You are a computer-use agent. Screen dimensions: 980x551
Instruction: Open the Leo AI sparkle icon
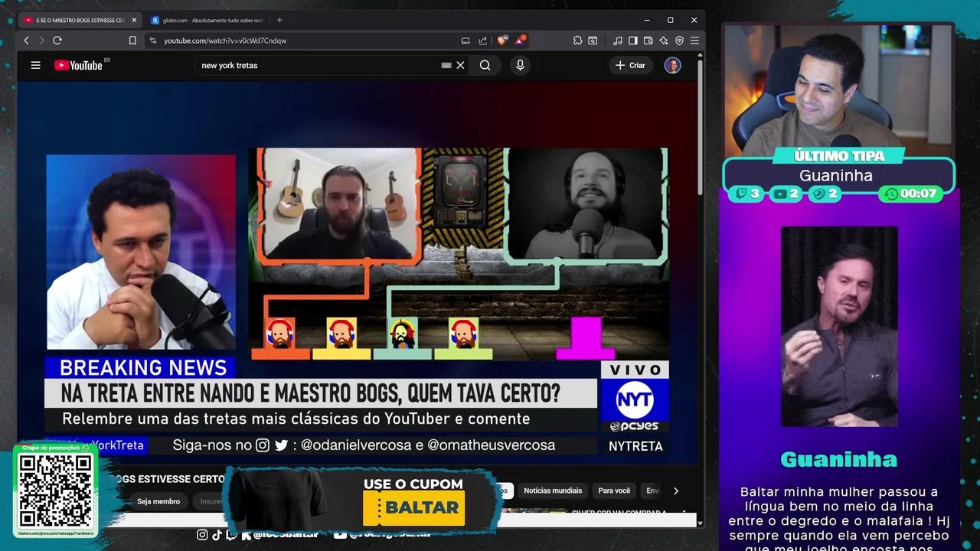pyautogui.click(x=664, y=41)
